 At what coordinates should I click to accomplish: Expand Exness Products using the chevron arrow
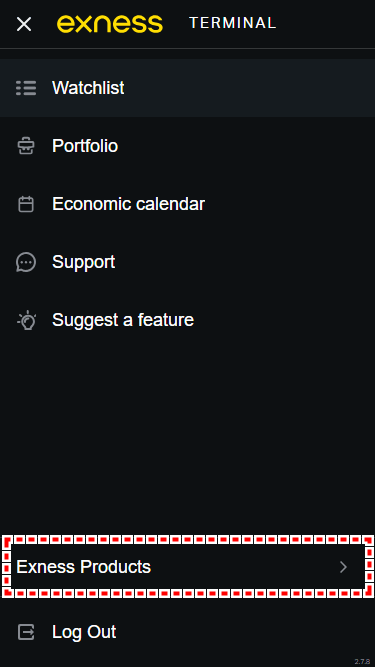344,567
